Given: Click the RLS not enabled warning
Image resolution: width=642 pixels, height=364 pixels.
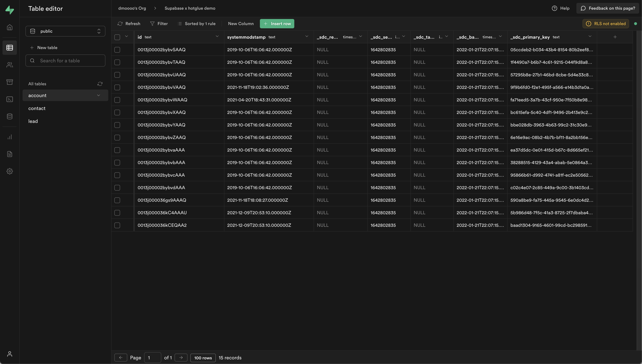Looking at the screenshot, I should (605, 24).
